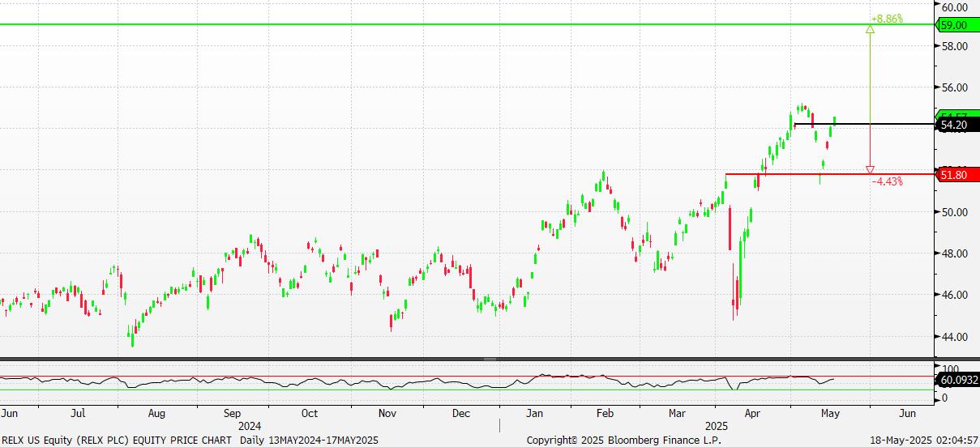Viewport: 980px width, 447px height.
Task: Click the 2024 year label
Action: (x=250, y=425)
